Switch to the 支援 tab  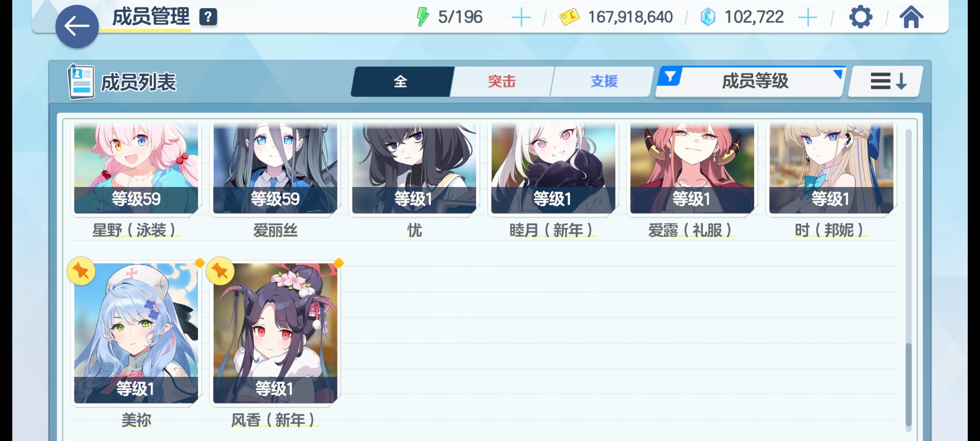coord(604,81)
